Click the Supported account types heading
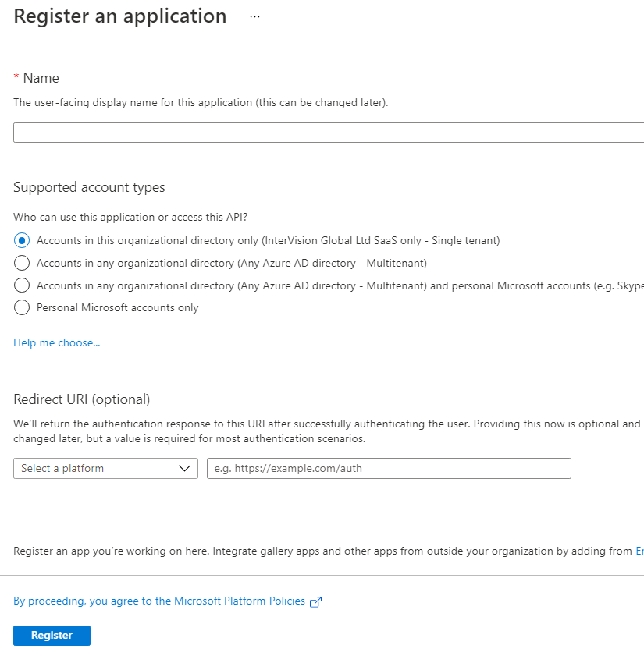Screen dimensions: 644x656 coord(89,187)
